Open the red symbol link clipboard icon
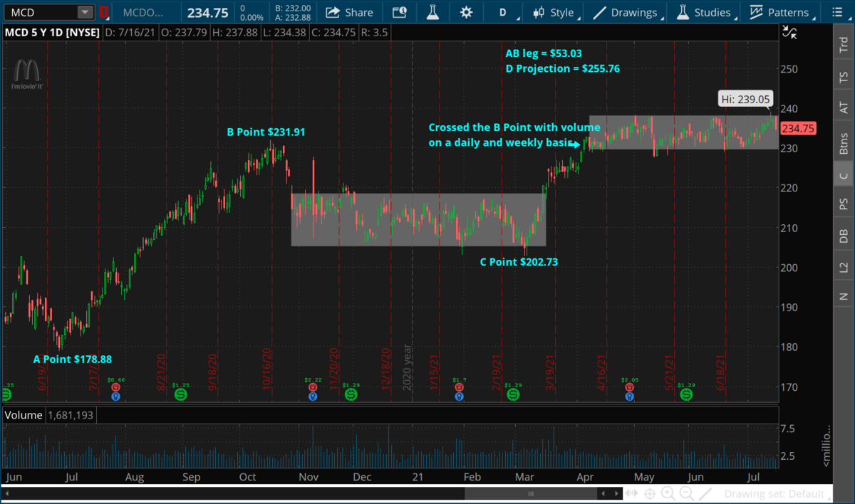855x504 pixels. coord(105,12)
